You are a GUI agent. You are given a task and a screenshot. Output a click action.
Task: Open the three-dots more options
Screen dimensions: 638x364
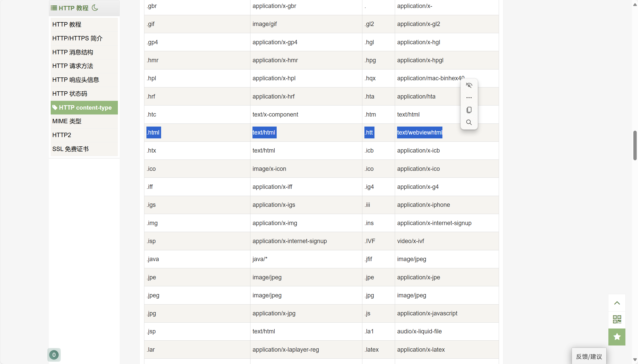pos(469,97)
